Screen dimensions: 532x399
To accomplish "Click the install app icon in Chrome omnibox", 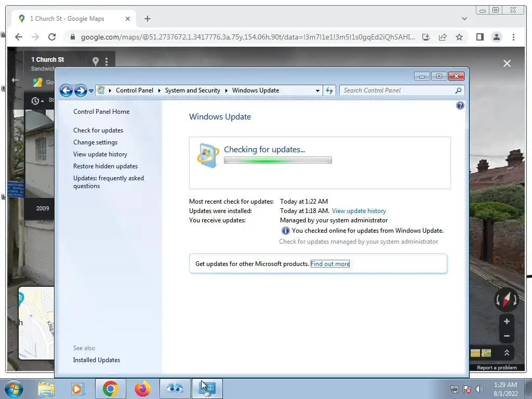I will pyautogui.click(x=426, y=37).
